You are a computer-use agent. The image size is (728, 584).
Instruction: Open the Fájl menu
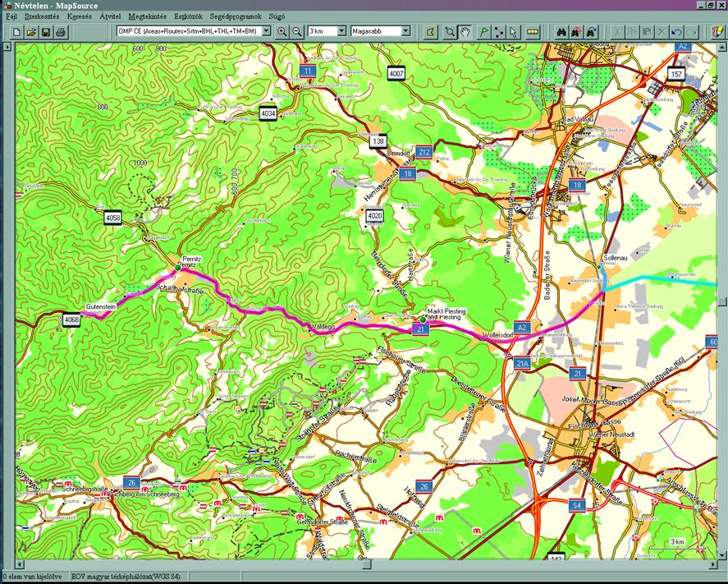point(11,16)
